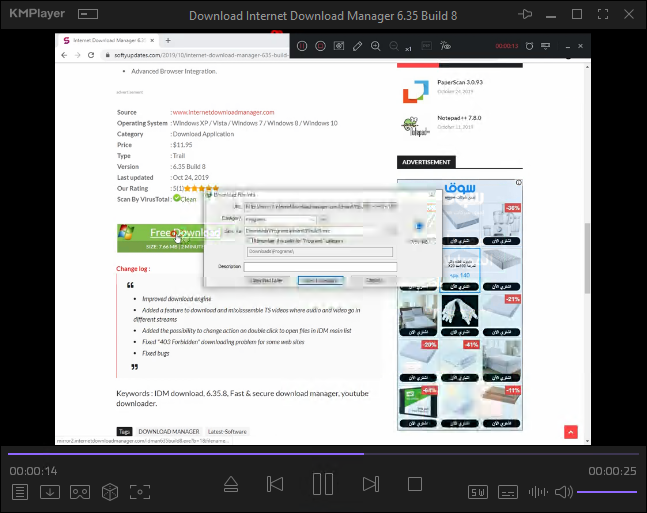Stop the video playback
The image size is (647, 513).
[x=415, y=484]
